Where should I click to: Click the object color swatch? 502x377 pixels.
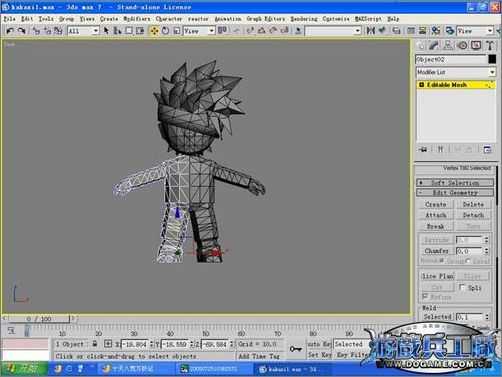492,59
